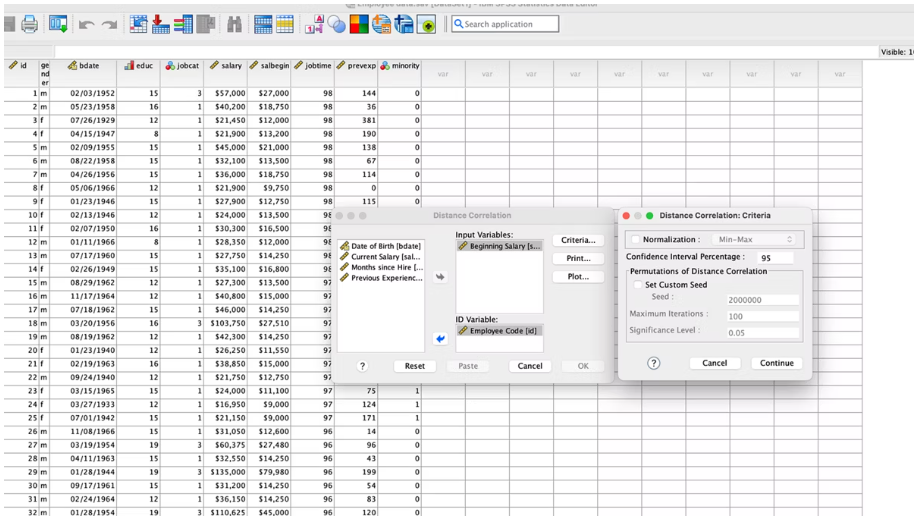Click the Print toolbar icon
This screenshot has height=531, width=922.
coord(29,24)
